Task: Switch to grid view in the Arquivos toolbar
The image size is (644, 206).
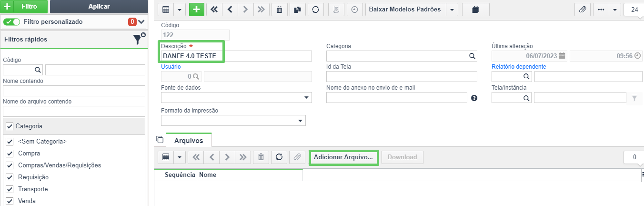Action: pos(165,157)
